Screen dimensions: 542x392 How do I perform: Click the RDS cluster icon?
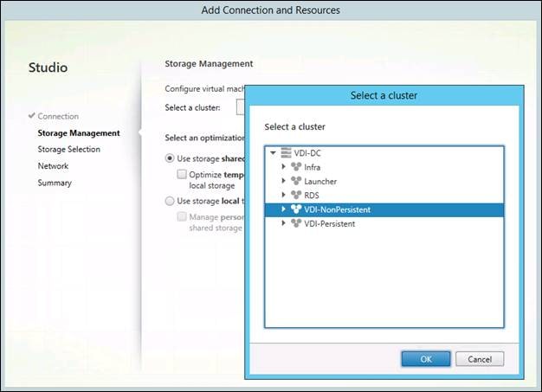296,196
